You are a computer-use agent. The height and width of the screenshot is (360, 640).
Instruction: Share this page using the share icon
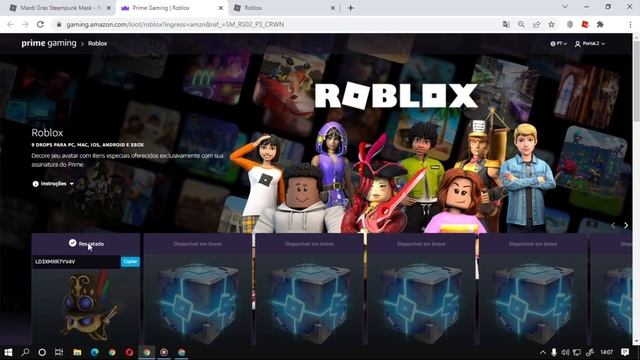pos(536,24)
